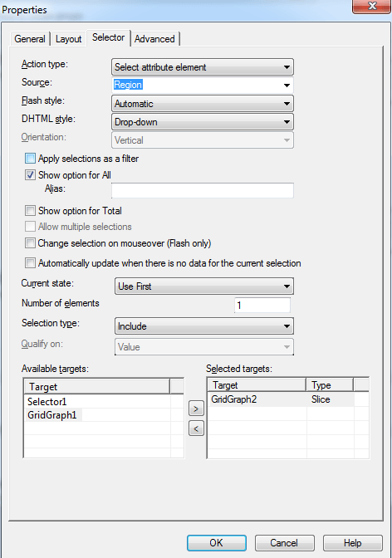Click the Target header in Available targets

(97, 386)
